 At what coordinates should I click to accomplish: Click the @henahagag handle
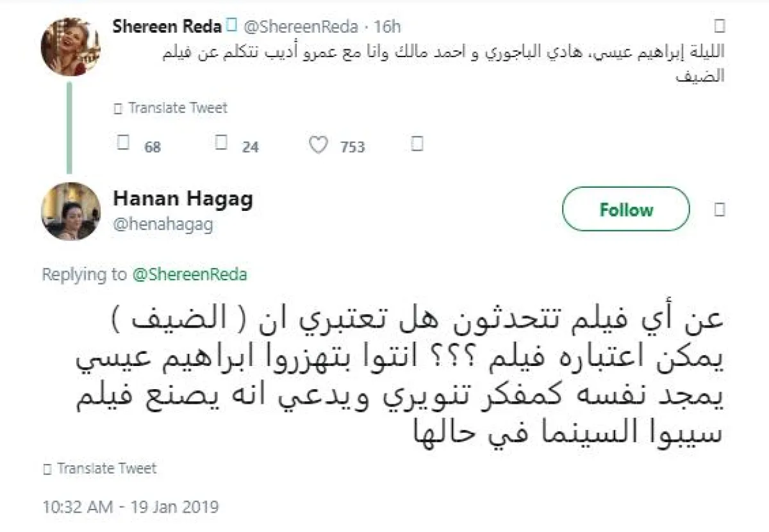click(163, 224)
